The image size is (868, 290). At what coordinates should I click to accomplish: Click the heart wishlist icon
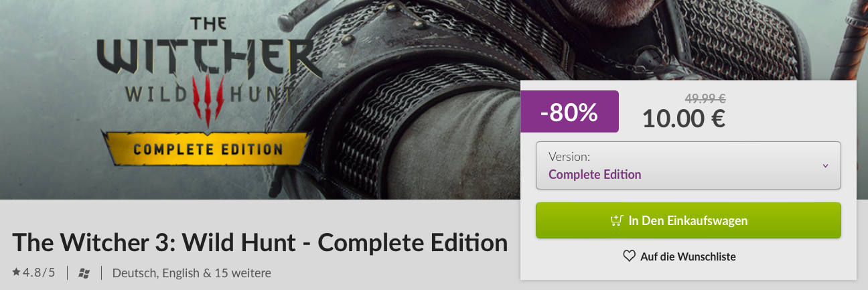point(629,256)
